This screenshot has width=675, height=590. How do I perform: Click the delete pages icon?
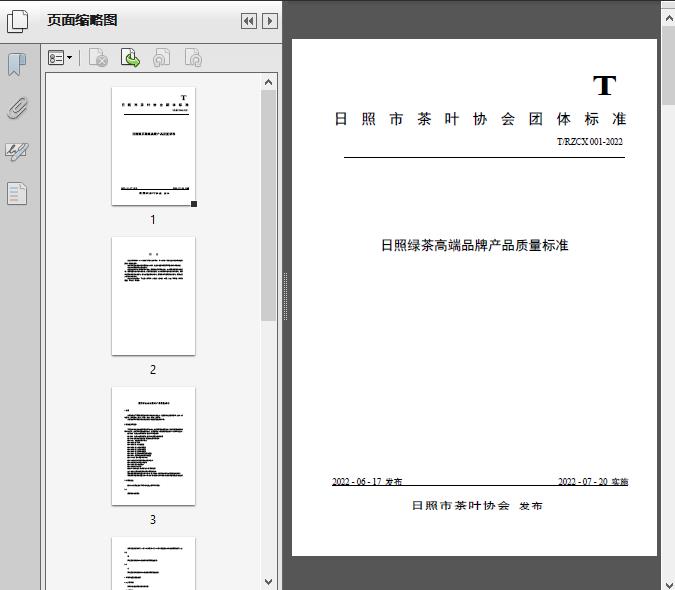coord(98,58)
